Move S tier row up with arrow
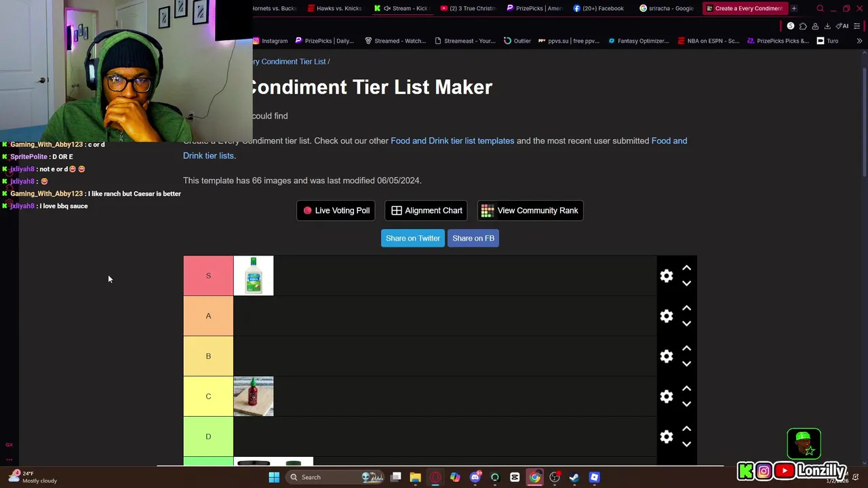The image size is (868, 488). pyautogui.click(x=686, y=268)
